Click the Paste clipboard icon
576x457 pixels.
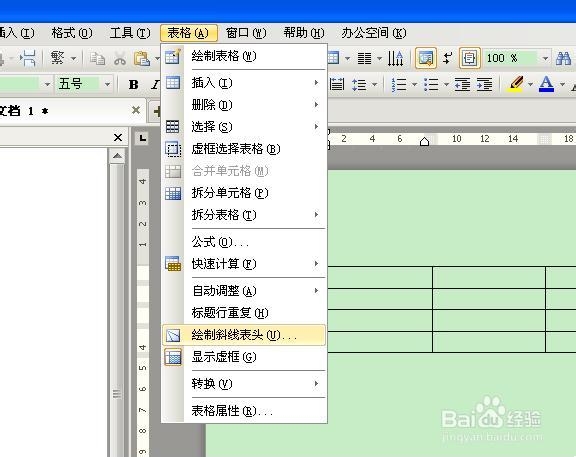(x=142, y=58)
